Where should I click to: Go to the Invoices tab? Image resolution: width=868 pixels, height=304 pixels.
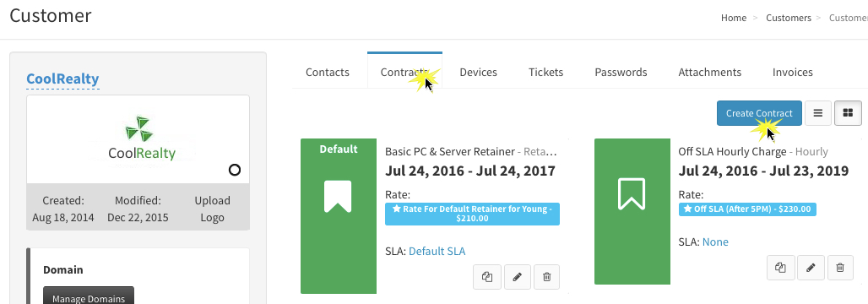(793, 72)
